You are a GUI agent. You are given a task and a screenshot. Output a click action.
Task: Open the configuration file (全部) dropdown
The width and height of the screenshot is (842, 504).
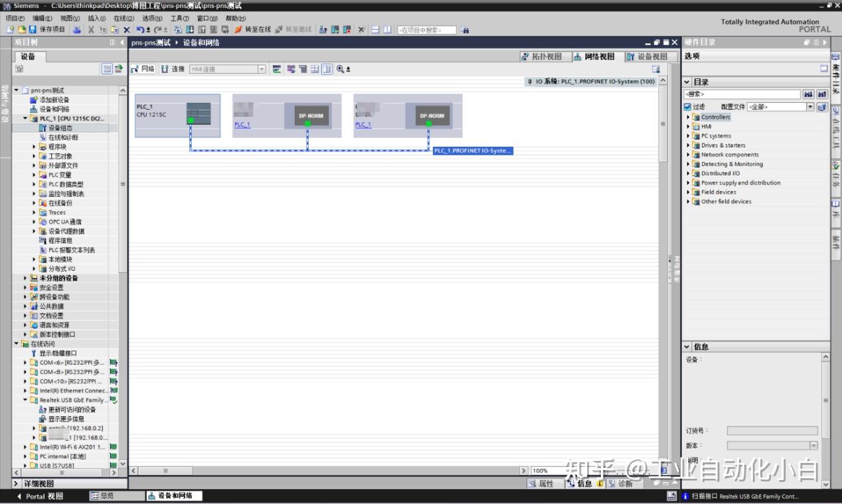point(780,107)
